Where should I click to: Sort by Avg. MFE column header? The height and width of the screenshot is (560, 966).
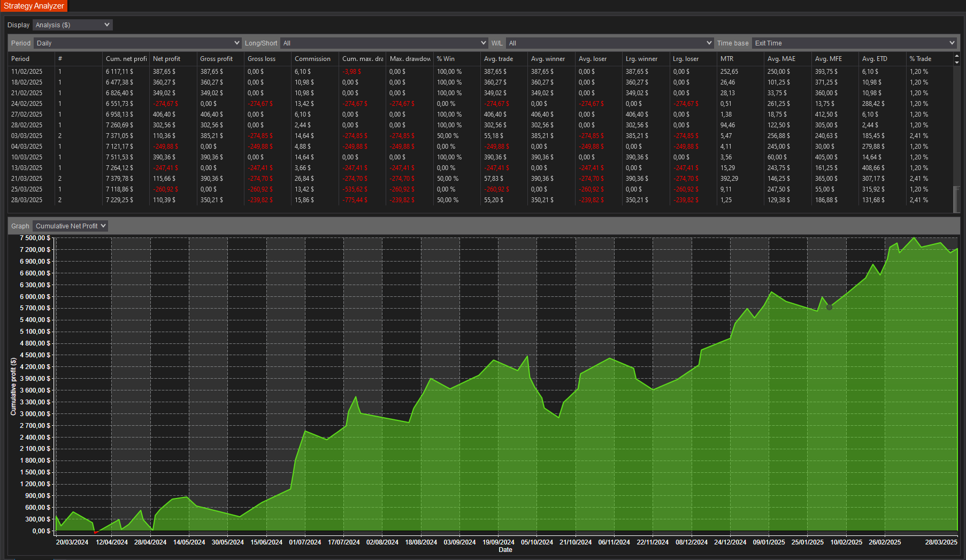point(835,59)
